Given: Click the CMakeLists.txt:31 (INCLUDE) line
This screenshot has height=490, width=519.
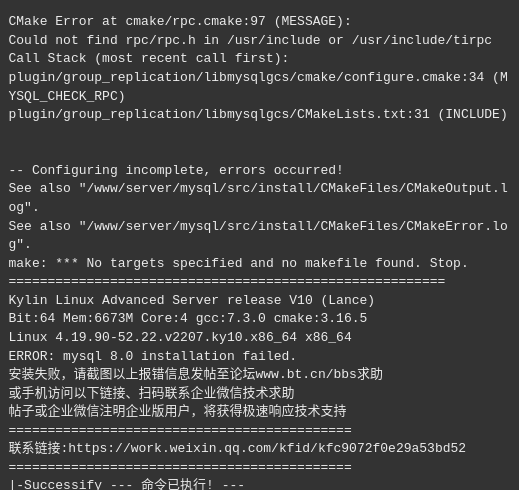Looking at the screenshot, I should (258, 114).
